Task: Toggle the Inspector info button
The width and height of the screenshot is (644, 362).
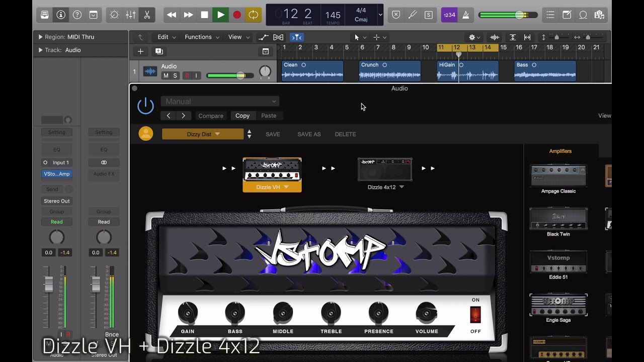Action: coord(61,15)
